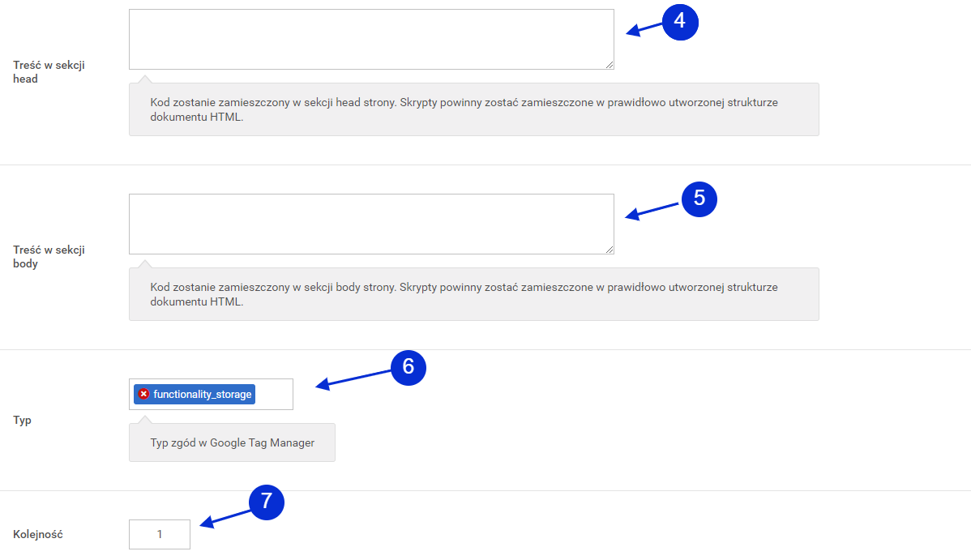Click the 'Treść w sekcji head' label

pyautogui.click(x=49, y=72)
